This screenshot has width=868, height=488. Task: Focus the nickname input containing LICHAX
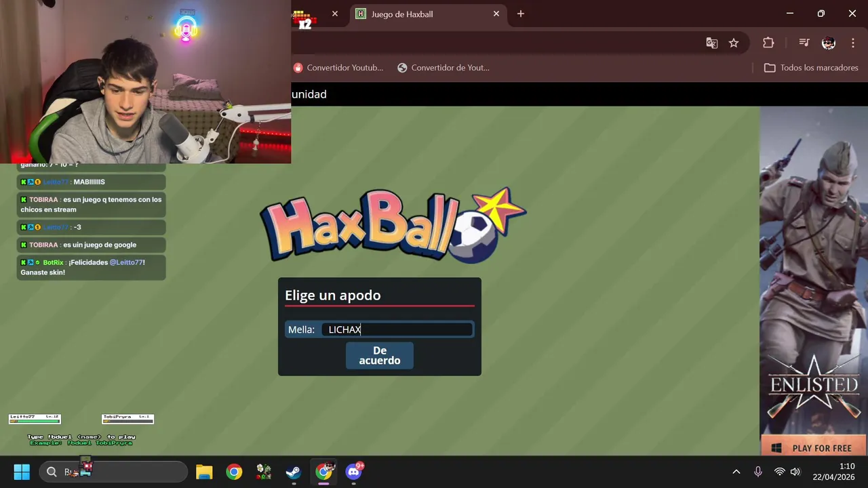pyautogui.click(x=397, y=329)
